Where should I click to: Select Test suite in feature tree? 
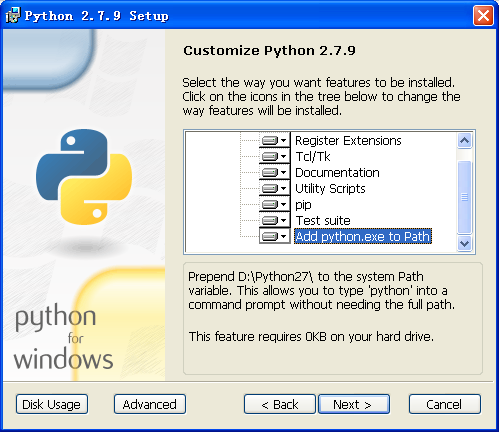coord(323,221)
